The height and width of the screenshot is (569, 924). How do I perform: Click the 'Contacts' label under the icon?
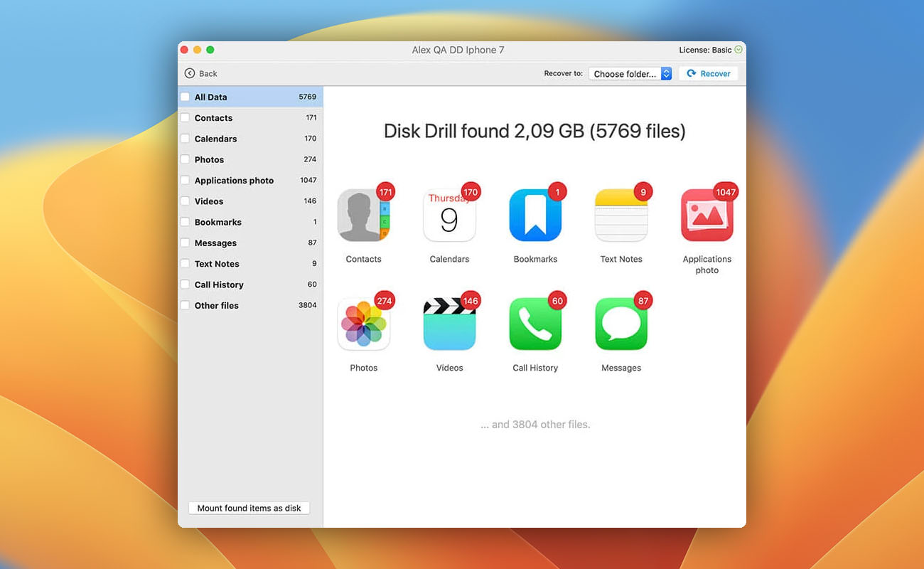364,260
